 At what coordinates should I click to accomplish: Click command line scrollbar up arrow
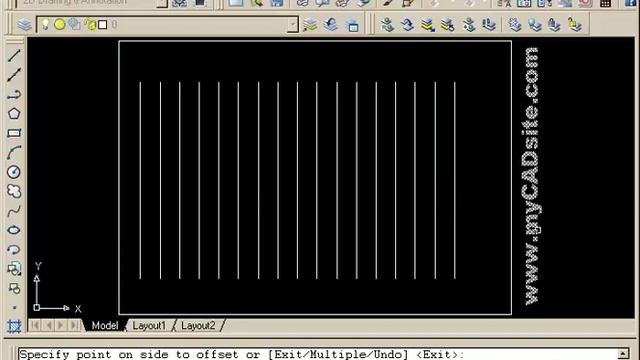(623, 353)
